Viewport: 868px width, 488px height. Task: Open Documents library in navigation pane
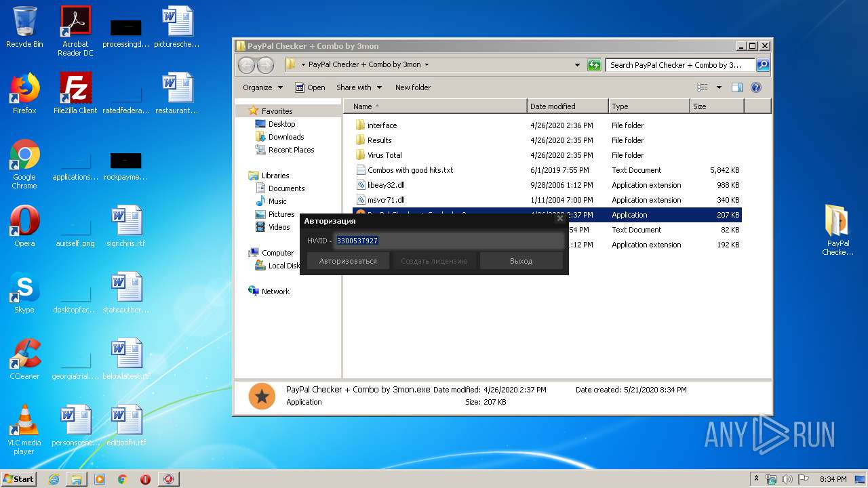[286, 188]
